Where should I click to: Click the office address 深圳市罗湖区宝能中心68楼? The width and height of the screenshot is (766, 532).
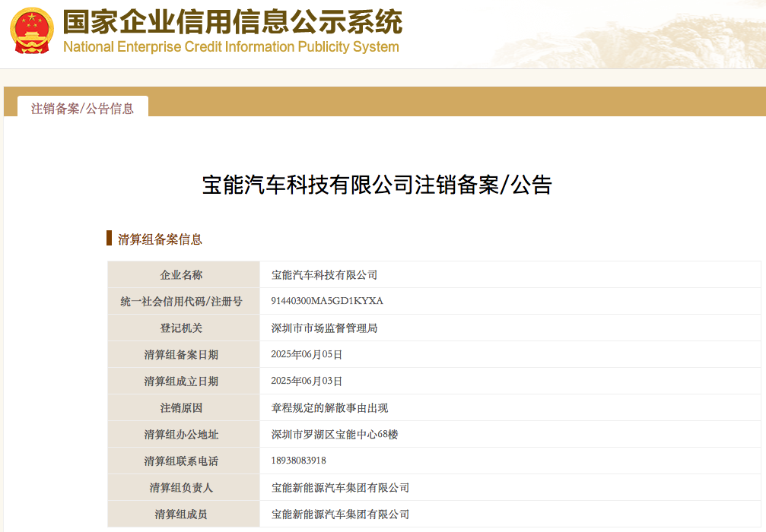coord(335,435)
